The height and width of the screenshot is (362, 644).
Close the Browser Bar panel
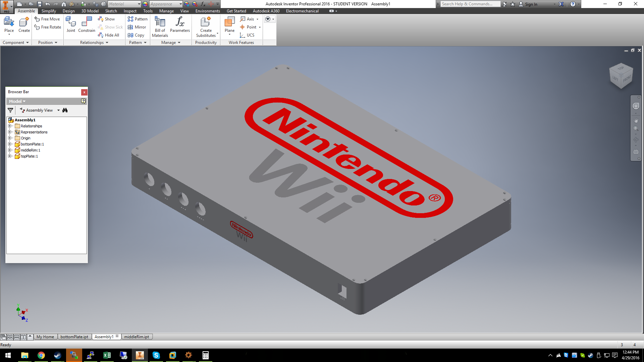84,92
